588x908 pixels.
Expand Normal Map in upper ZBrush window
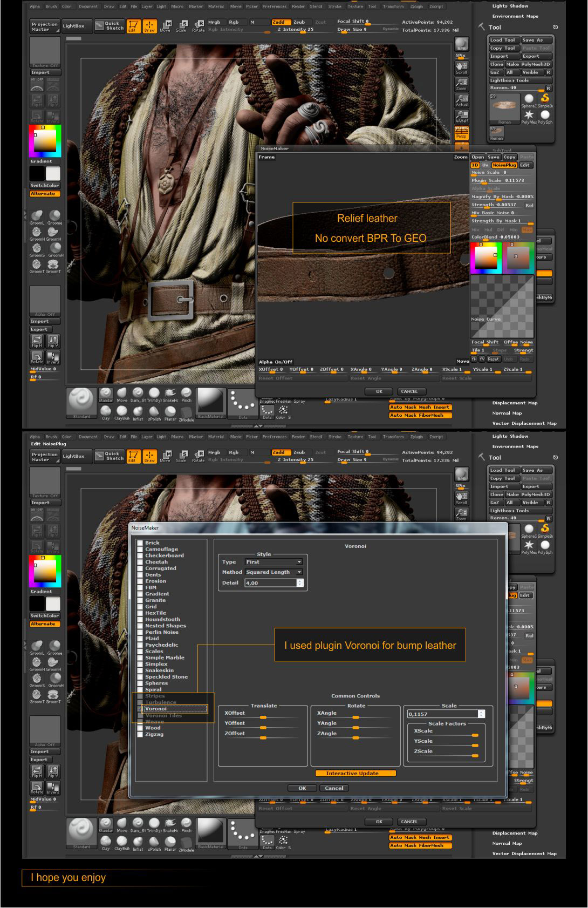[x=507, y=413]
